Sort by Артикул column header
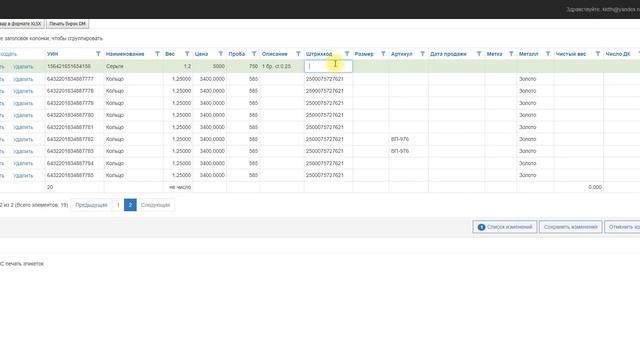 coord(402,54)
